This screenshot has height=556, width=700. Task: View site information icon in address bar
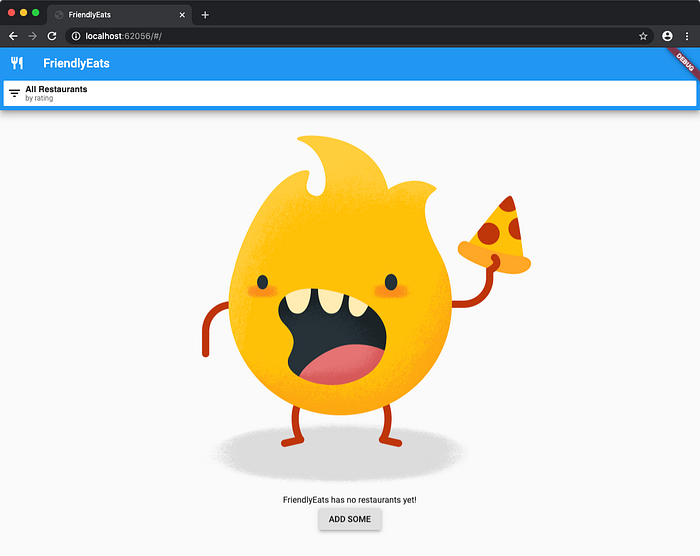point(76,36)
